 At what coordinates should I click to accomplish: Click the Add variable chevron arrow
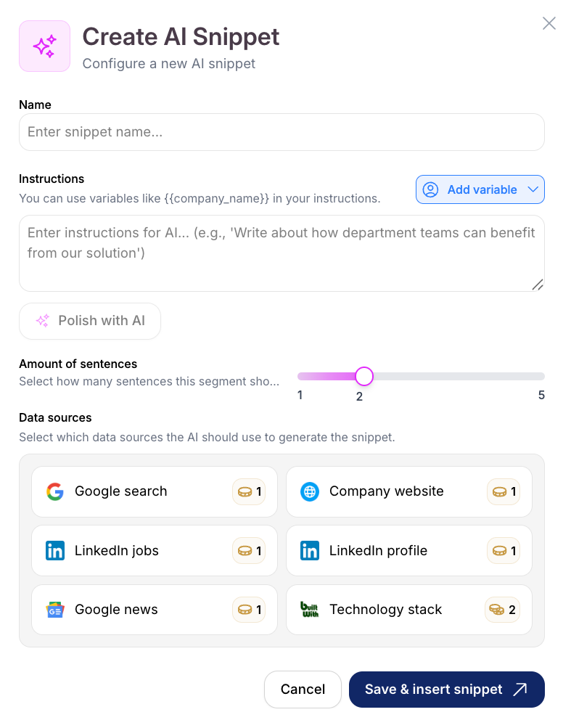(x=533, y=189)
